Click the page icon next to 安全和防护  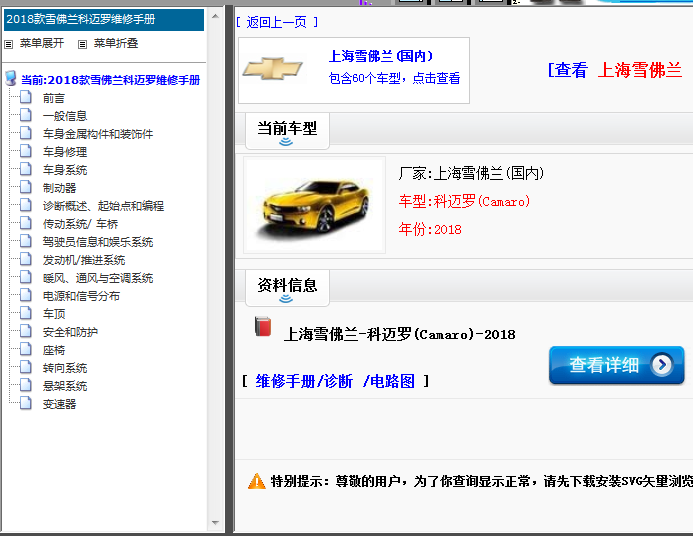click(x=26, y=331)
